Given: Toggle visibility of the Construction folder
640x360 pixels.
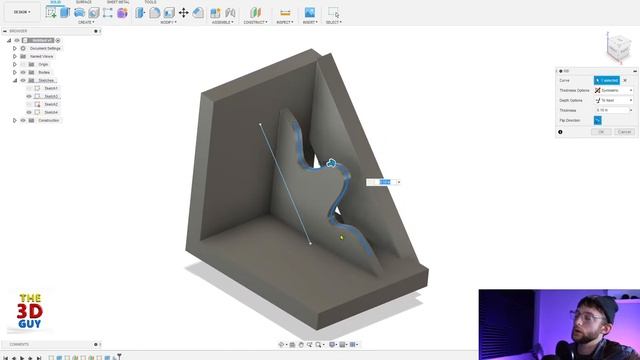Looking at the screenshot, I should coord(23,120).
